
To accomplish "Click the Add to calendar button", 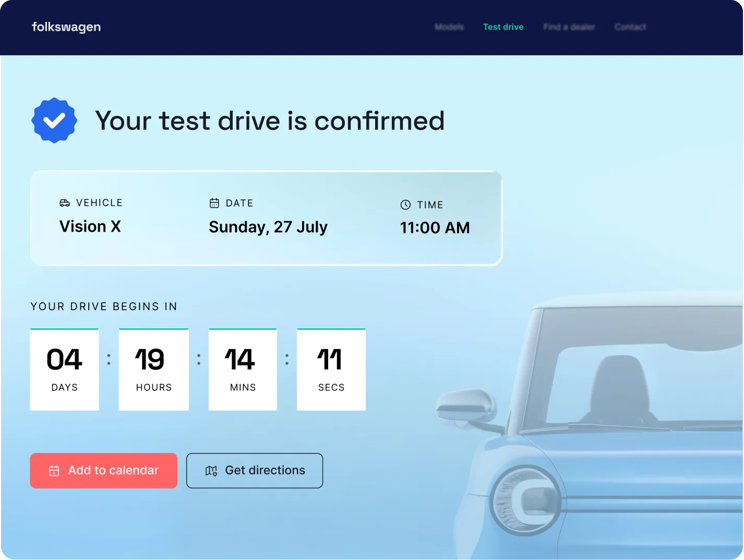I will click(x=104, y=471).
